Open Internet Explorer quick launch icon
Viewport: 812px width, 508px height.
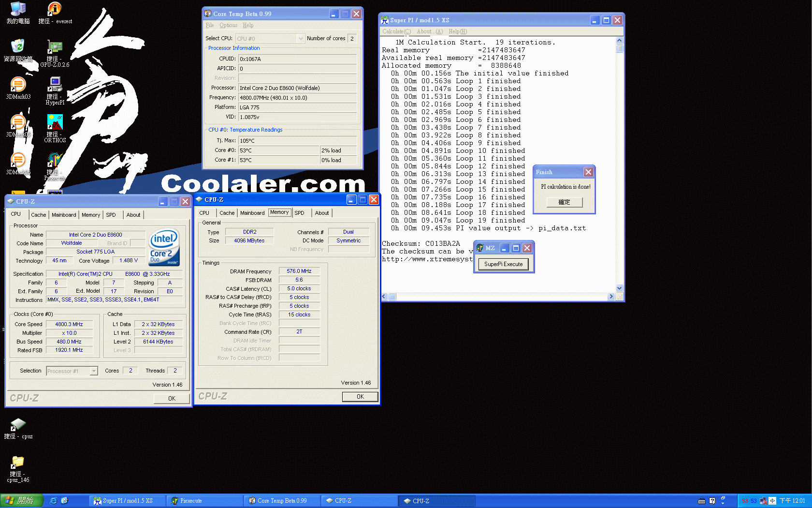[x=53, y=501]
